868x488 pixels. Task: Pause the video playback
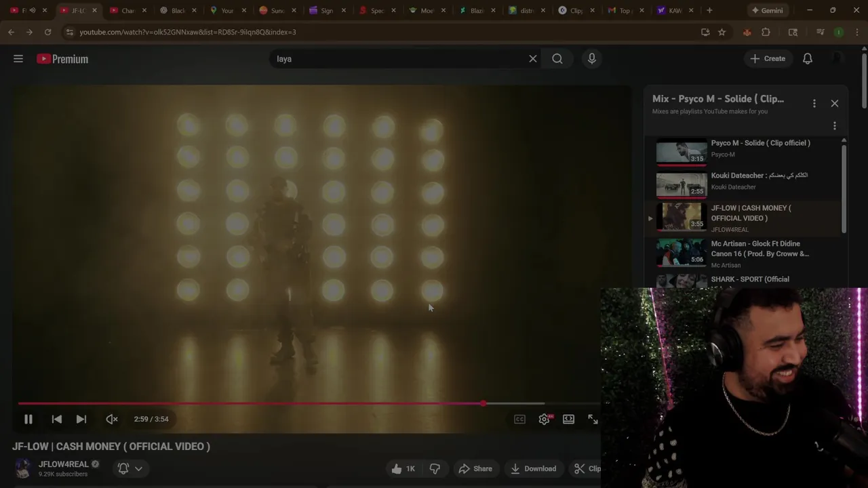click(x=28, y=419)
